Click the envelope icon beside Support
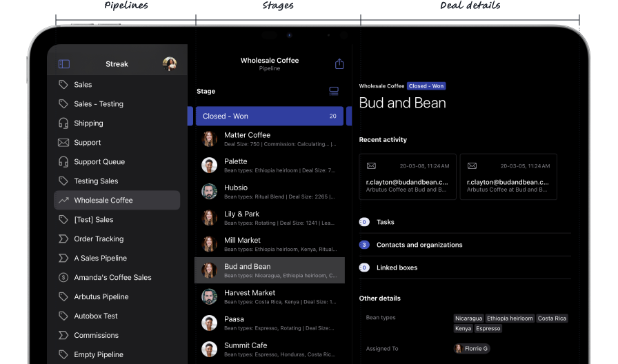Screen dimensions: 618x364 pyautogui.click(x=63, y=142)
